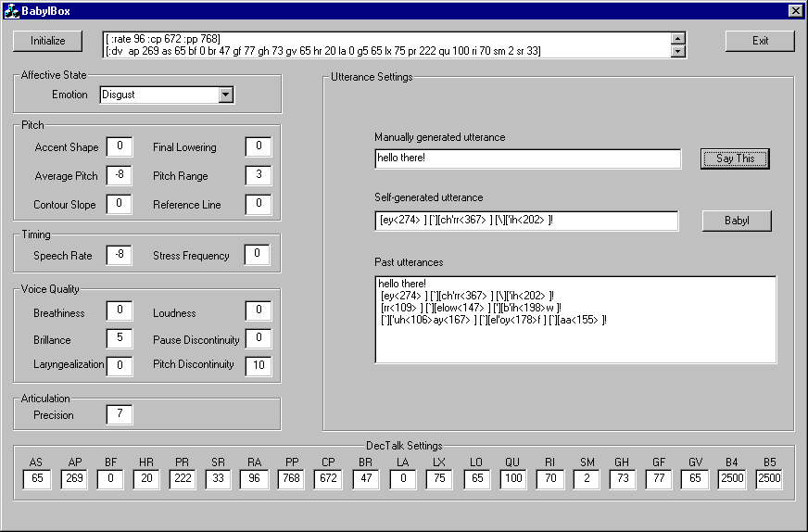Click the B4 DecTalk field
Screen dimensions: 808x532
[x=732, y=479]
